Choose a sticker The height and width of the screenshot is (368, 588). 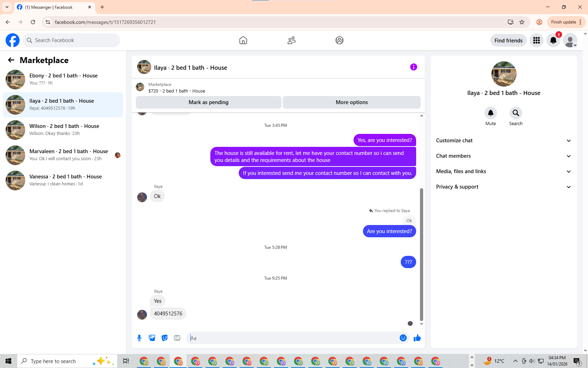[x=164, y=338]
